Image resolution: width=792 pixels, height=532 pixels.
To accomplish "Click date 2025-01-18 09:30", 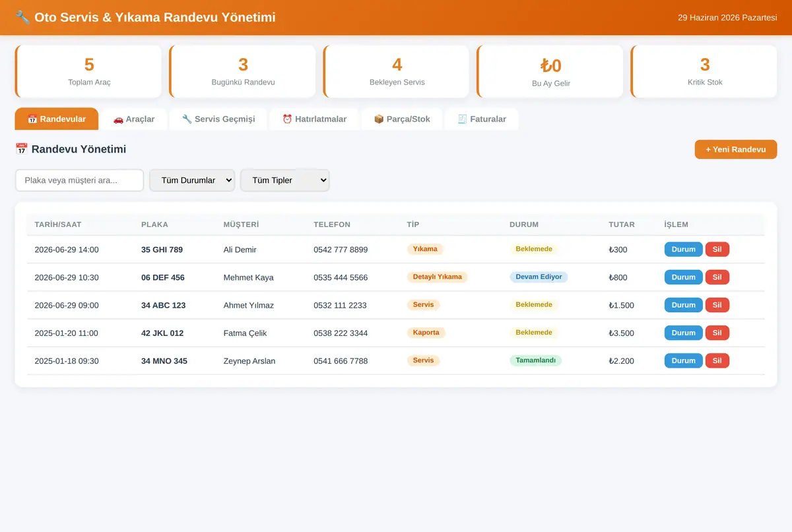I will coord(67,360).
